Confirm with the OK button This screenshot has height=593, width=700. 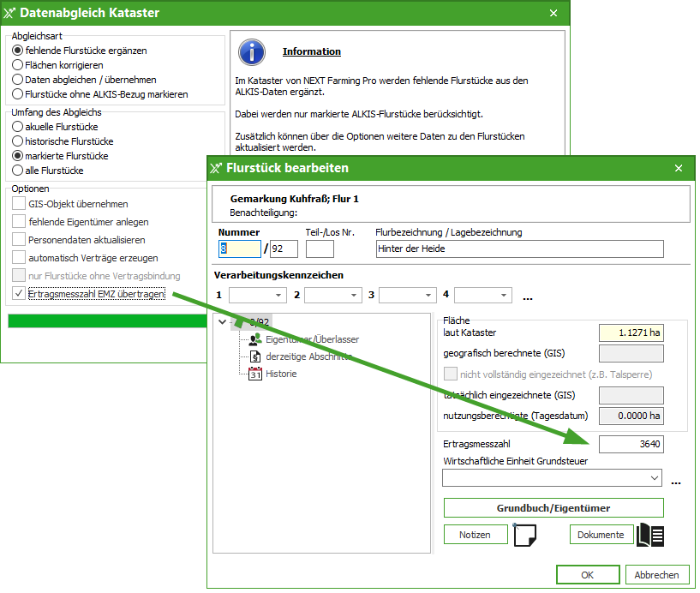pos(587,575)
